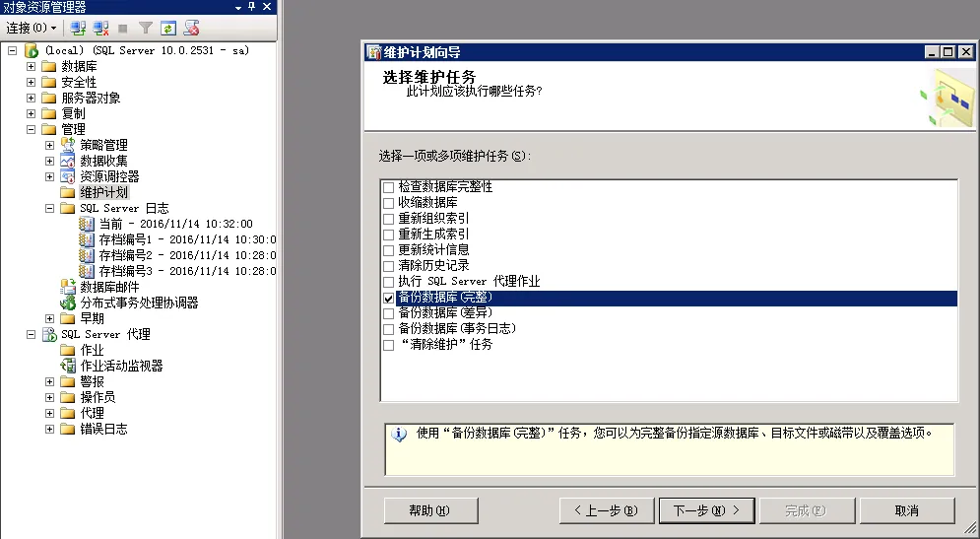Click the 上一步(B) button
This screenshot has width=980, height=539.
pyautogui.click(x=607, y=510)
